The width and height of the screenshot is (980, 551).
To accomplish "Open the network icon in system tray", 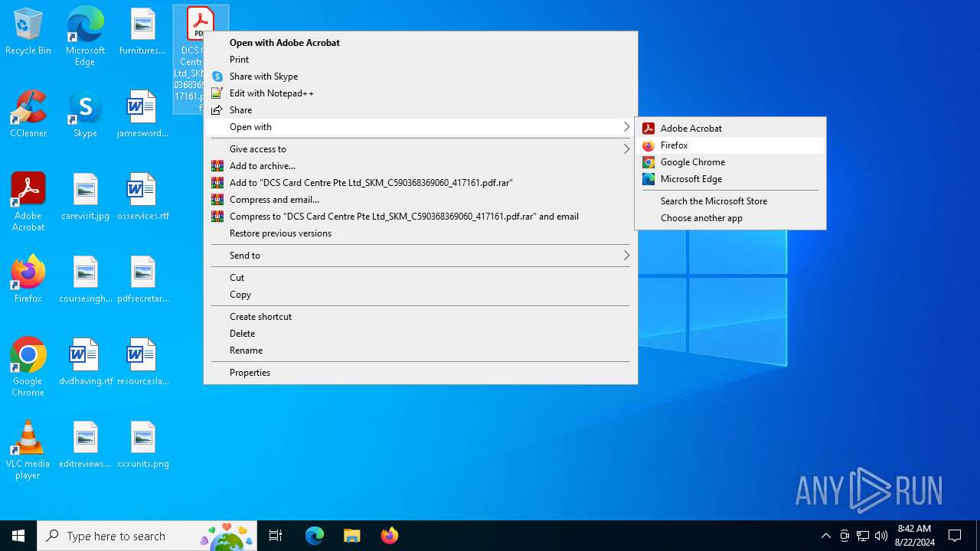I will pyautogui.click(x=863, y=536).
